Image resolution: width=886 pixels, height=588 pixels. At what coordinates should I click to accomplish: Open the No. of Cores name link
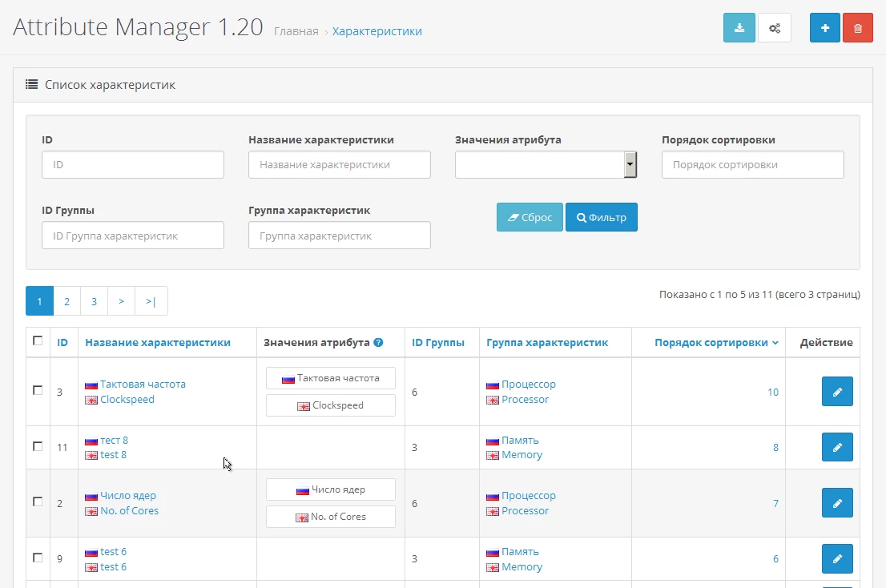tap(130, 510)
